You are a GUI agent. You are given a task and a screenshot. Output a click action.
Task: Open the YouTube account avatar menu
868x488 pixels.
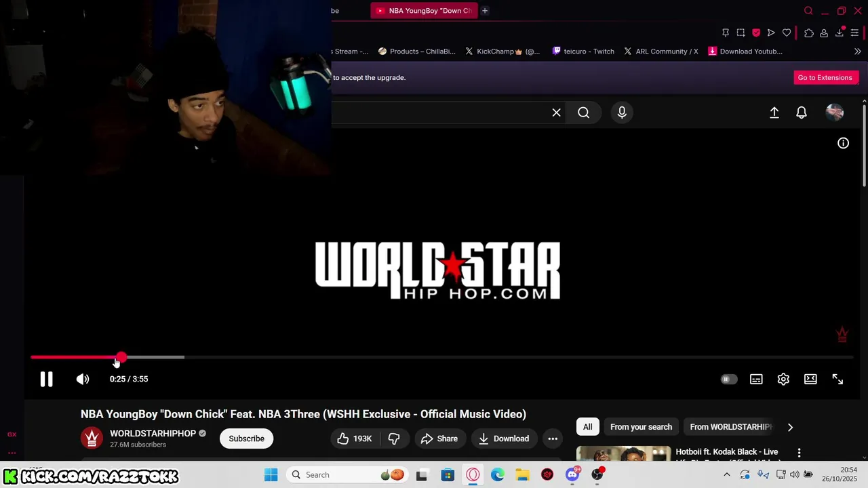(835, 113)
